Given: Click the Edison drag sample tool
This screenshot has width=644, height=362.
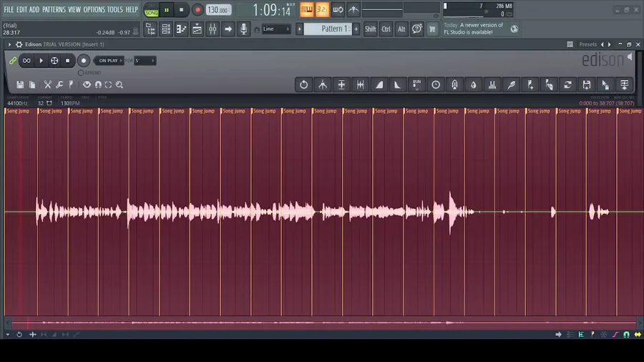Looking at the screenshot, I should click(x=606, y=84).
